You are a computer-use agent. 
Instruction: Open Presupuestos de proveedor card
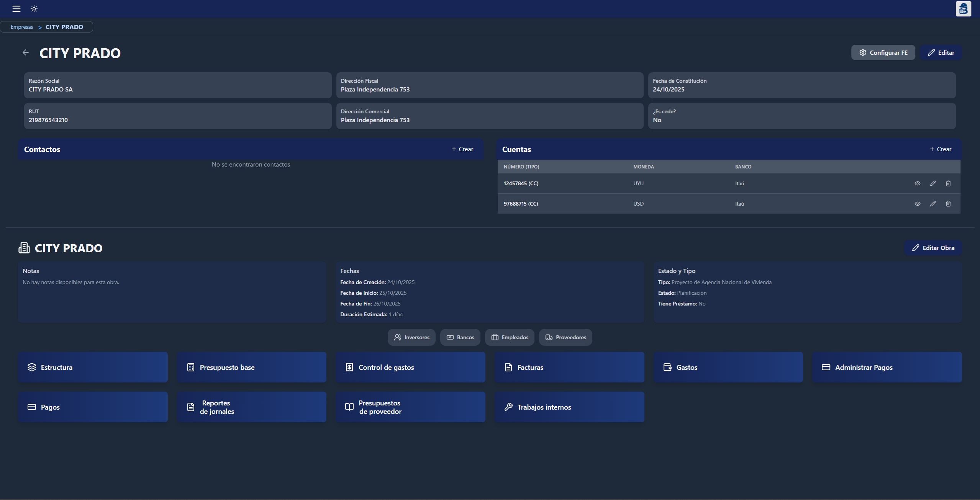pos(410,407)
